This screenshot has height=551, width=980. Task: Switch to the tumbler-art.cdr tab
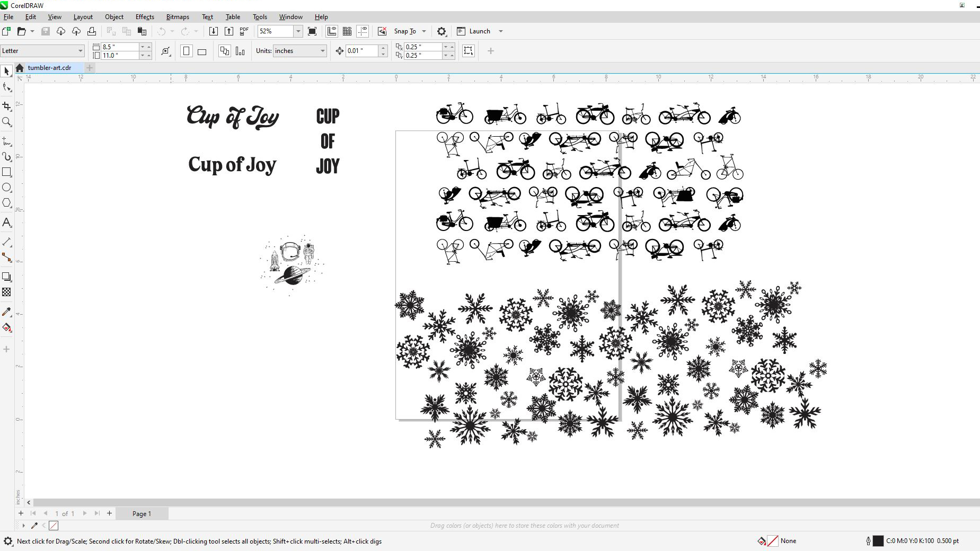(x=49, y=68)
